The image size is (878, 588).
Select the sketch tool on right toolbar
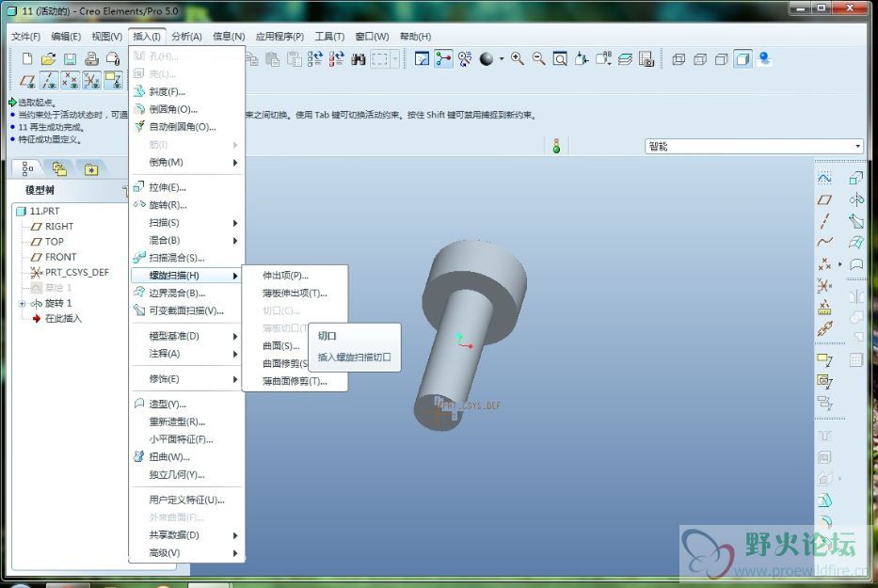824,178
